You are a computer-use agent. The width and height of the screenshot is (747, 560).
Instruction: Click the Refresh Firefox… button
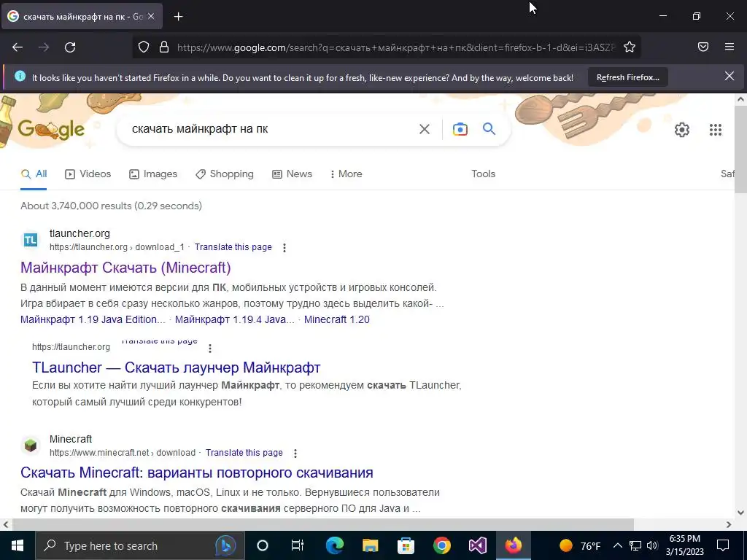click(x=628, y=77)
